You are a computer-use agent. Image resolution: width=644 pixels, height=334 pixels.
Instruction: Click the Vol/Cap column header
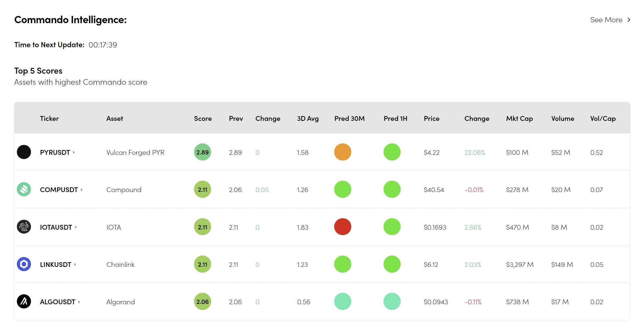[x=602, y=118]
